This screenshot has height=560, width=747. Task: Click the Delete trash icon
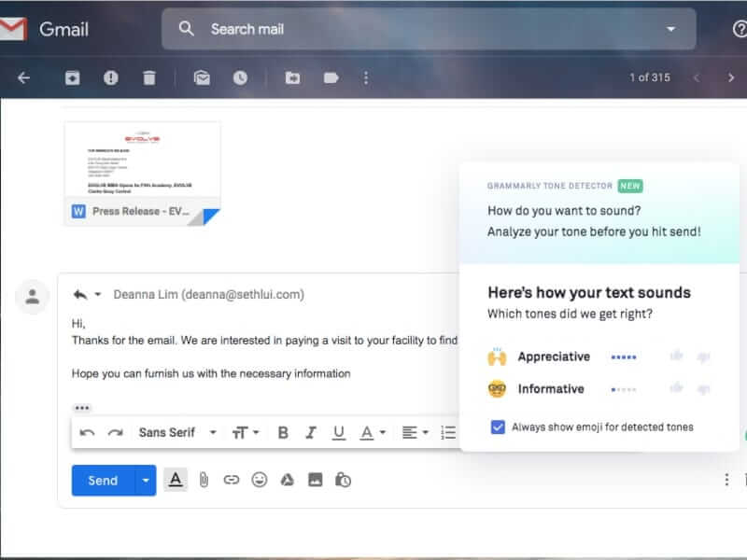point(148,77)
